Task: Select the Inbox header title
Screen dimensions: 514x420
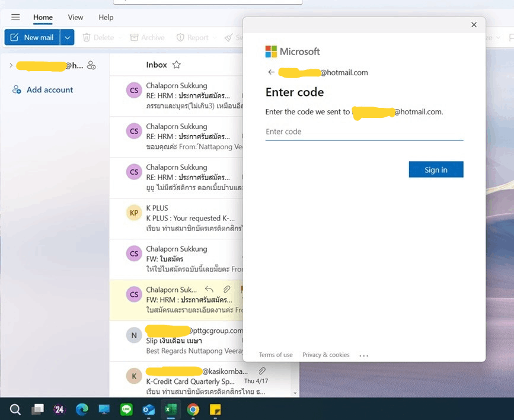Action: point(157,65)
